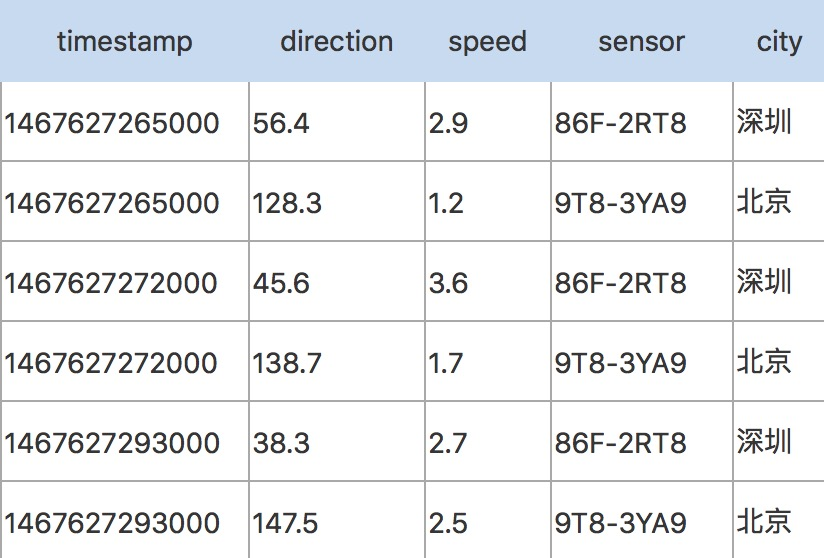Select the city column header

(779, 42)
